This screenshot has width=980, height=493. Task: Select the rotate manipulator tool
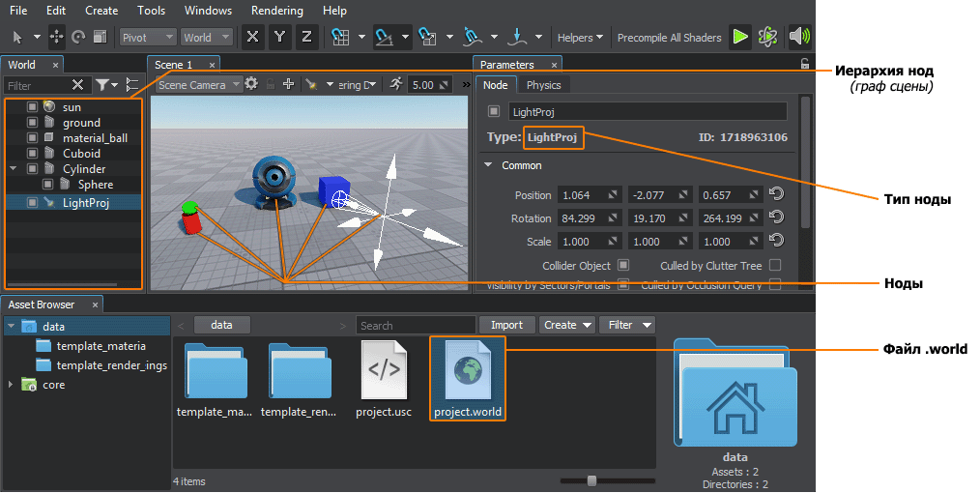pyautogui.click(x=77, y=38)
